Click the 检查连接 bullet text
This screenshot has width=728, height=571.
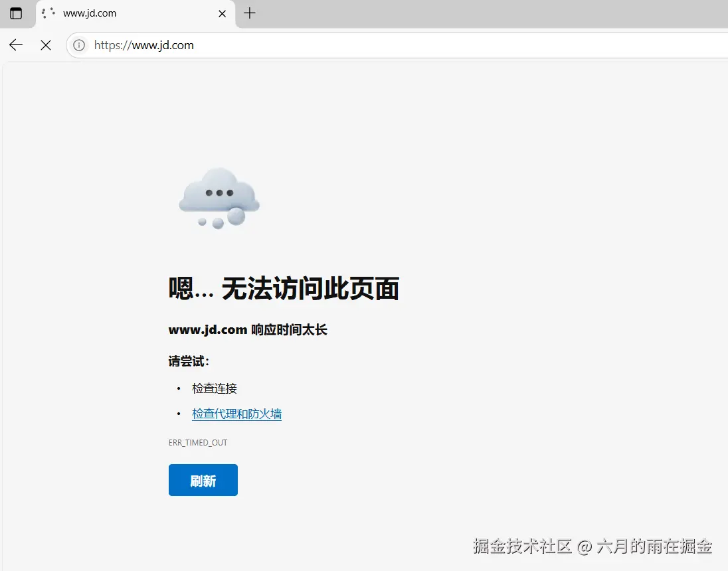pos(215,388)
